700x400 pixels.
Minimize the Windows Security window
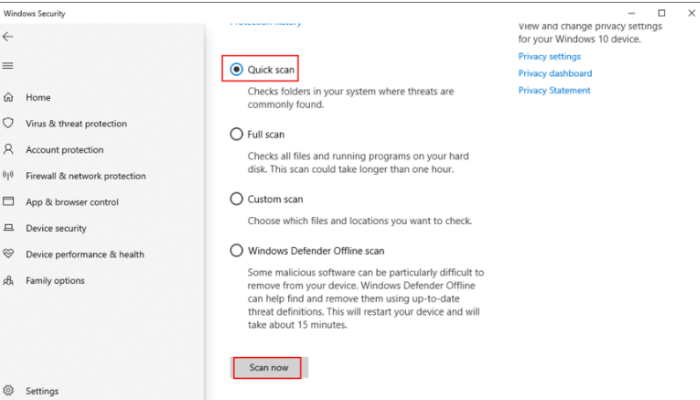pyautogui.click(x=631, y=13)
